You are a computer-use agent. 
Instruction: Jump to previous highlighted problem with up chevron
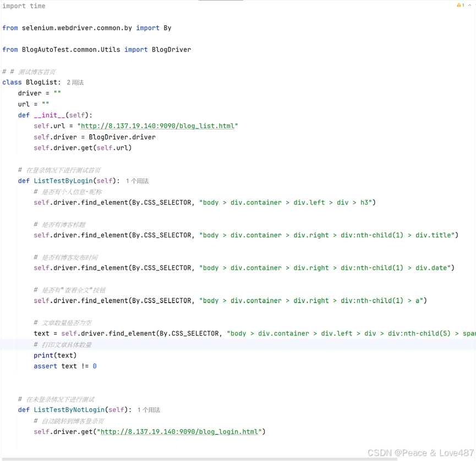click(x=469, y=5)
